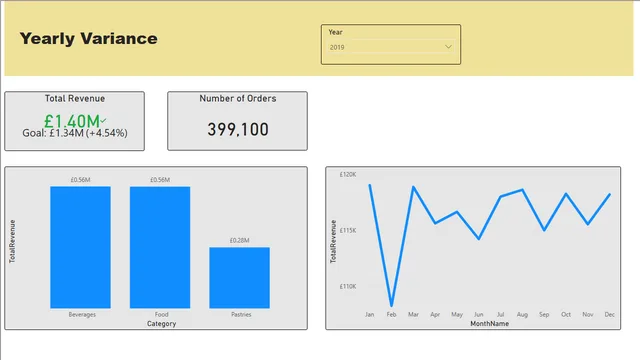Click the Jun month label
640x360 pixels.
point(479,315)
